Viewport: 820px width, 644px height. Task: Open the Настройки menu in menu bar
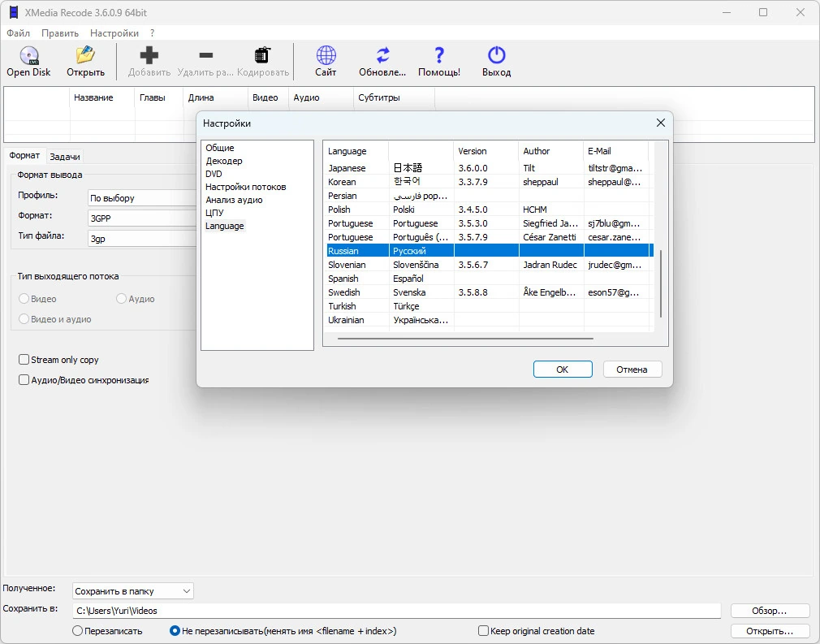pyautogui.click(x=114, y=33)
